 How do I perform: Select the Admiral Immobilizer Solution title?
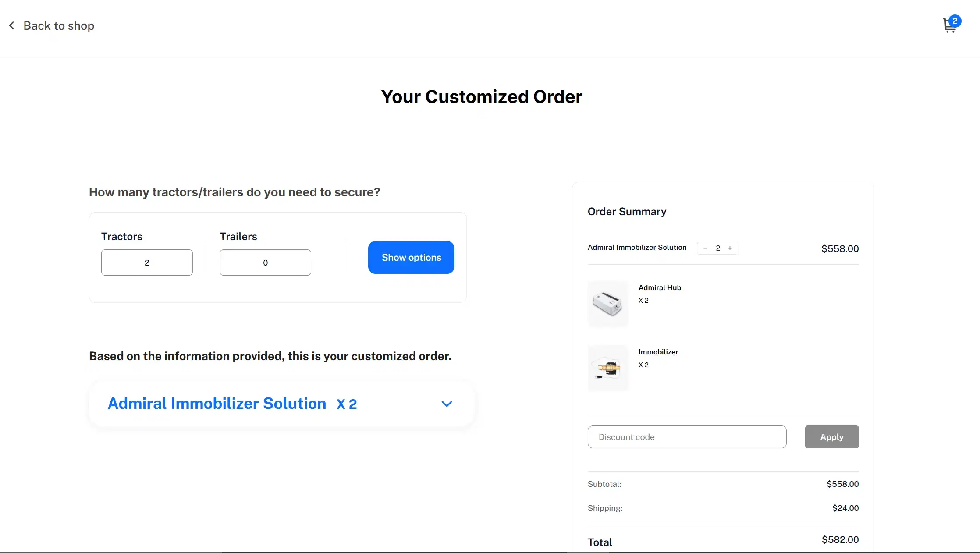click(x=217, y=404)
